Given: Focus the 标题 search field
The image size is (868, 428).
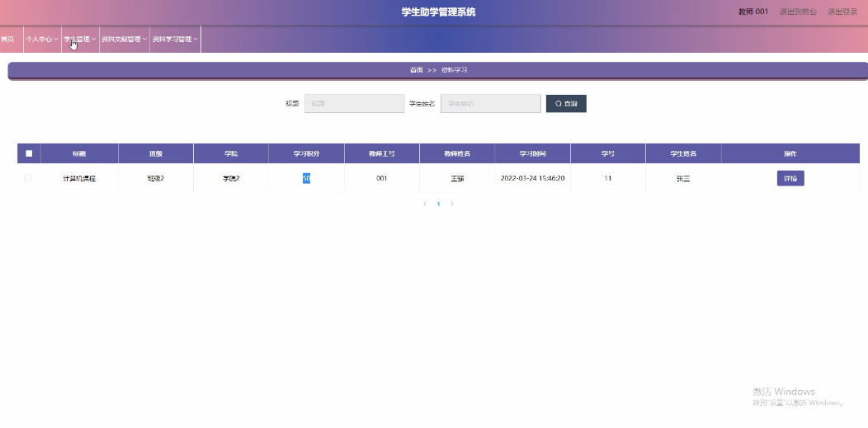Looking at the screenshot, I should (x=354, y=103).
